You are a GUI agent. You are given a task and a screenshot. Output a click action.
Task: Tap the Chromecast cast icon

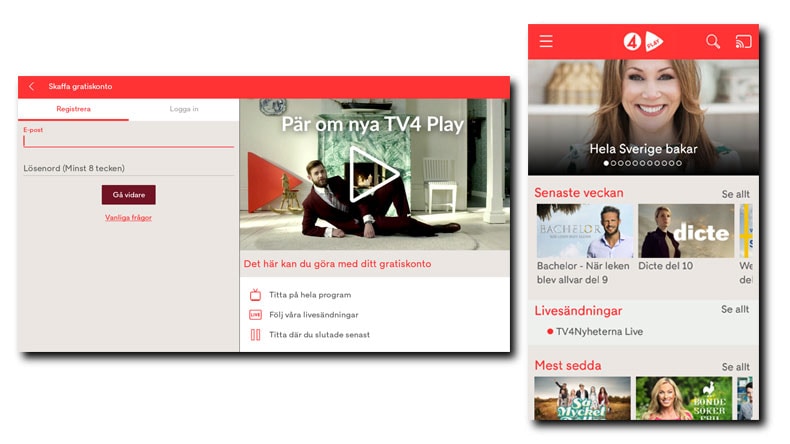coord(743,42)
